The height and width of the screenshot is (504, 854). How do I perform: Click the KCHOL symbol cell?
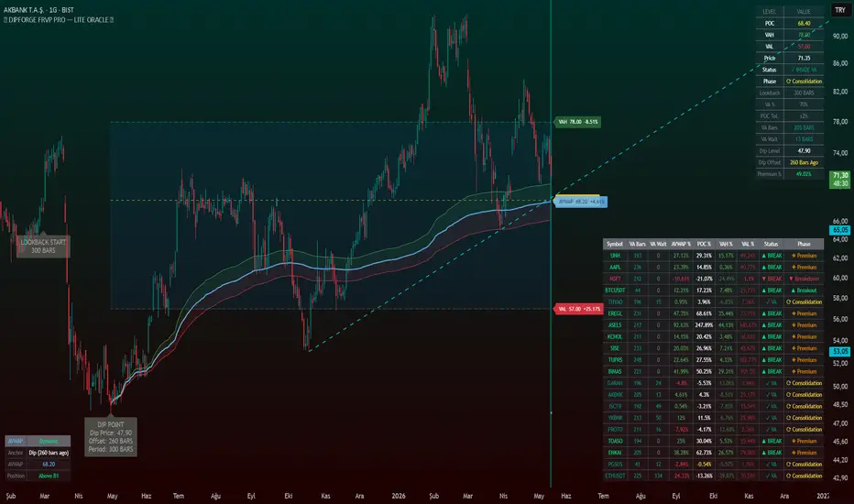tap(615, 336)
